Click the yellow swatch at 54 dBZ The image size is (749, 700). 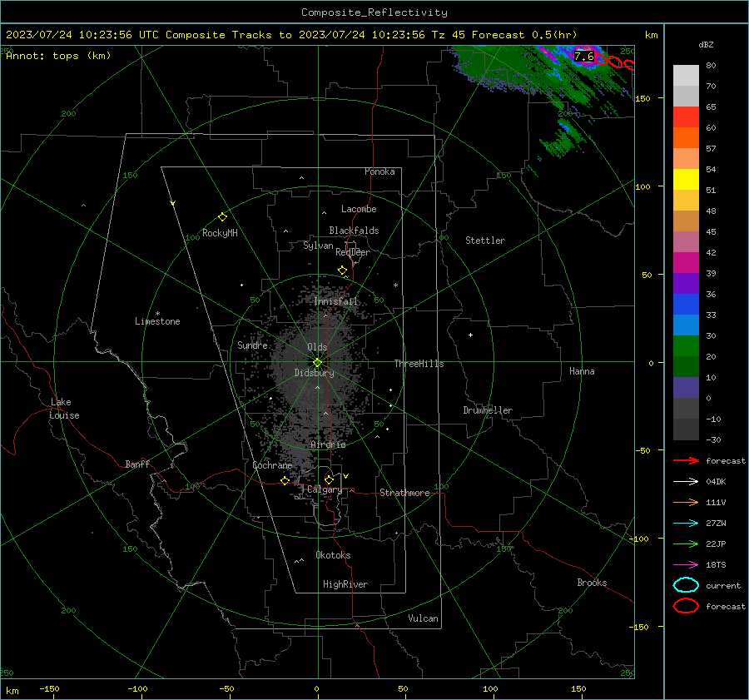[686, 179]
